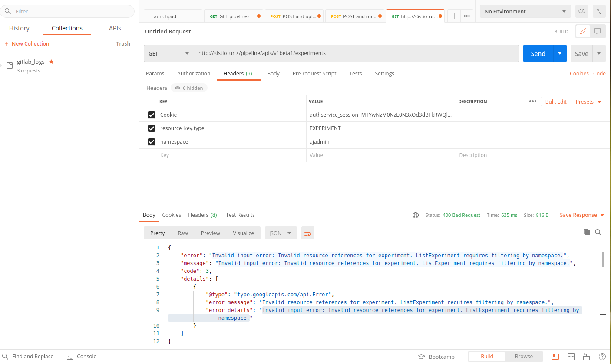
Task: Open network details via the globe icon
Action: [x=416, y=215]
